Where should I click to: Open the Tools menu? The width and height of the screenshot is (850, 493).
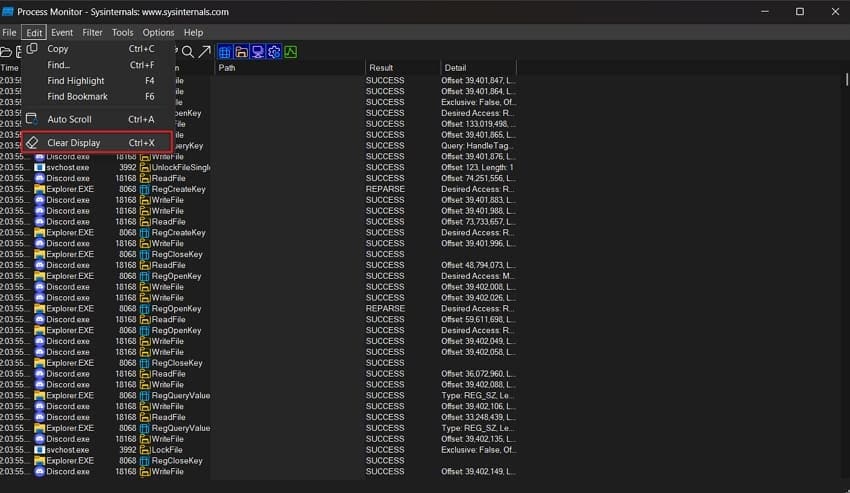tap(123, 33)
